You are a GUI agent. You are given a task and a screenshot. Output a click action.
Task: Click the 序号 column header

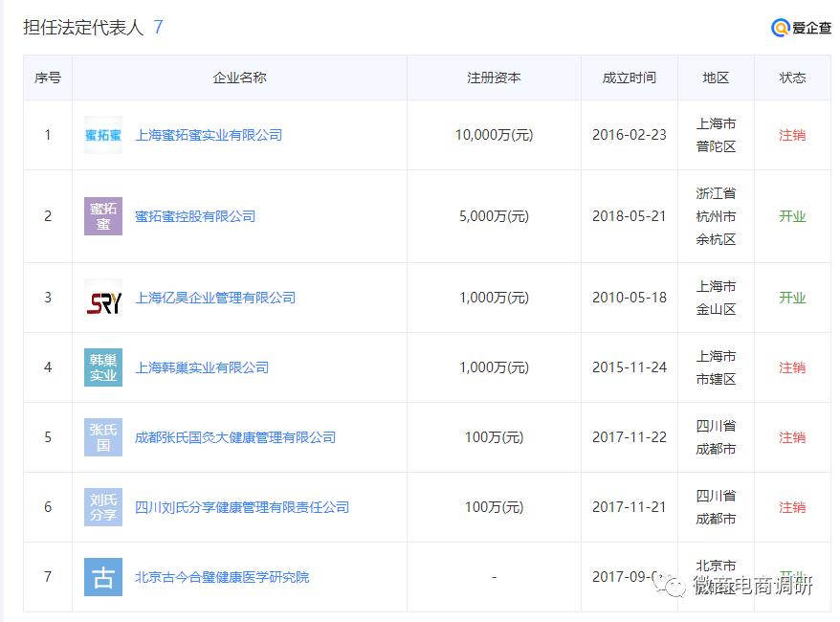48,78
